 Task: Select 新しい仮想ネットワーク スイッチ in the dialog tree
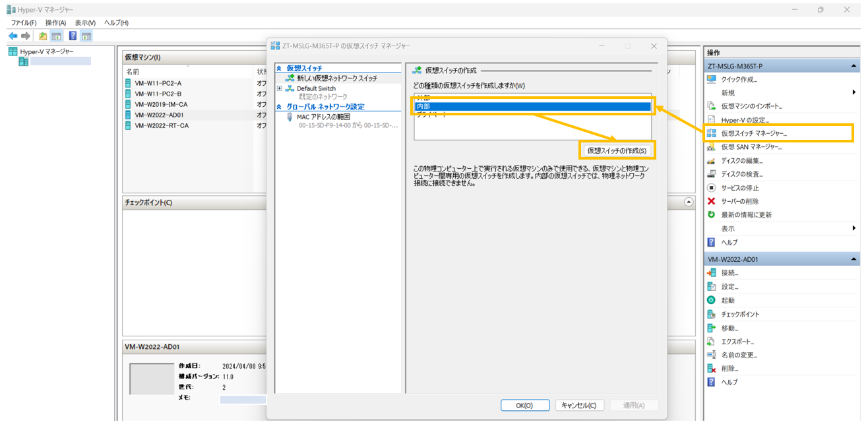pyautogui.click(x=337, y=78)
